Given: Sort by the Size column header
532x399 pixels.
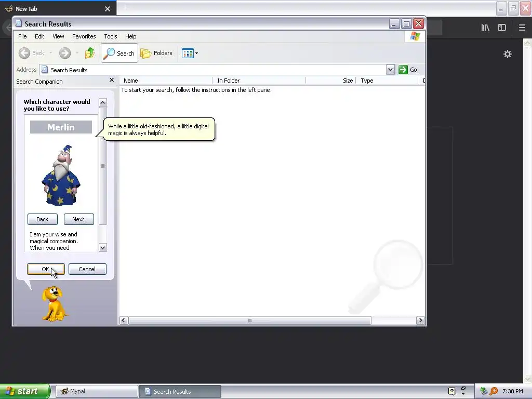Looking at the screenshot, I should click(331, 81).
